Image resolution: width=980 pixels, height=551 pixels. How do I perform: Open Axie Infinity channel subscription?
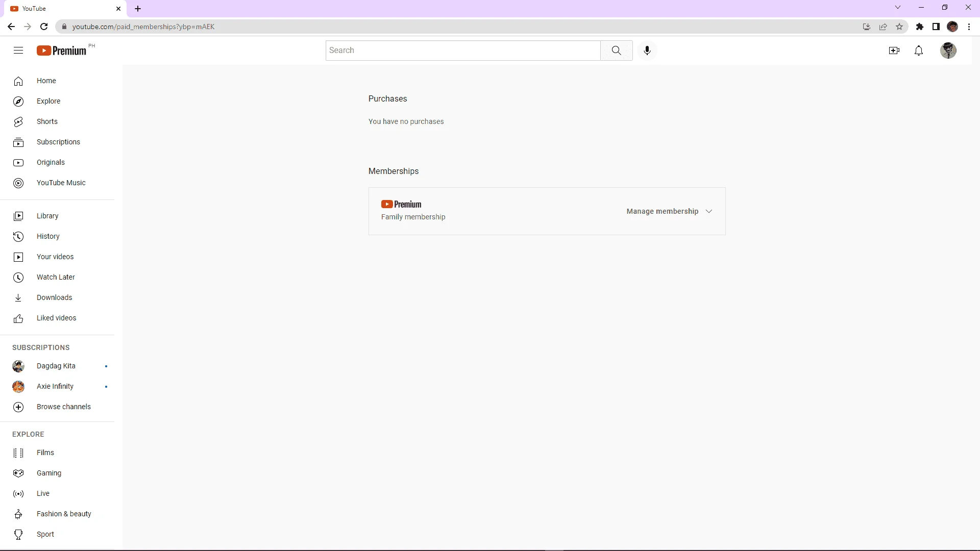(x=57, y=386)
